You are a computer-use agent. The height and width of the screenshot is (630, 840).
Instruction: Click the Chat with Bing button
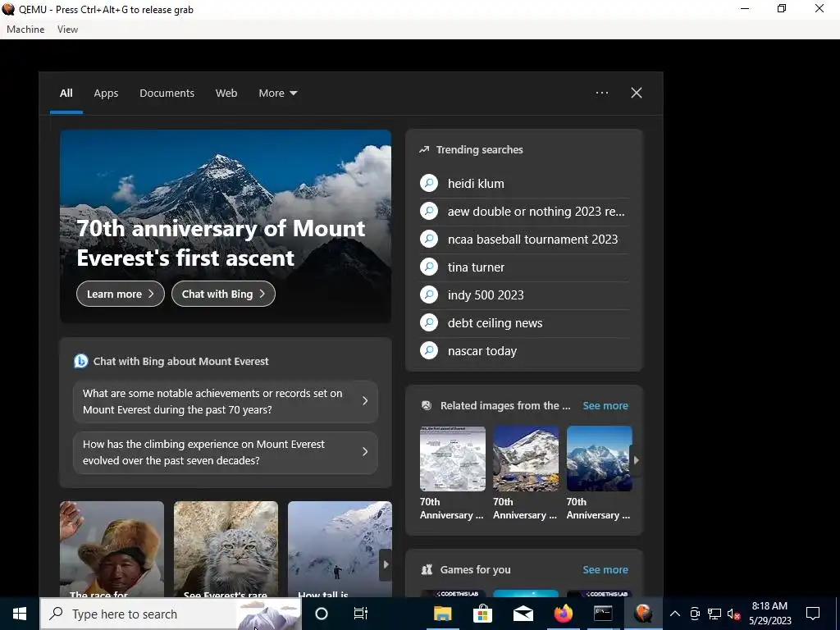click(x=223, y=294)
